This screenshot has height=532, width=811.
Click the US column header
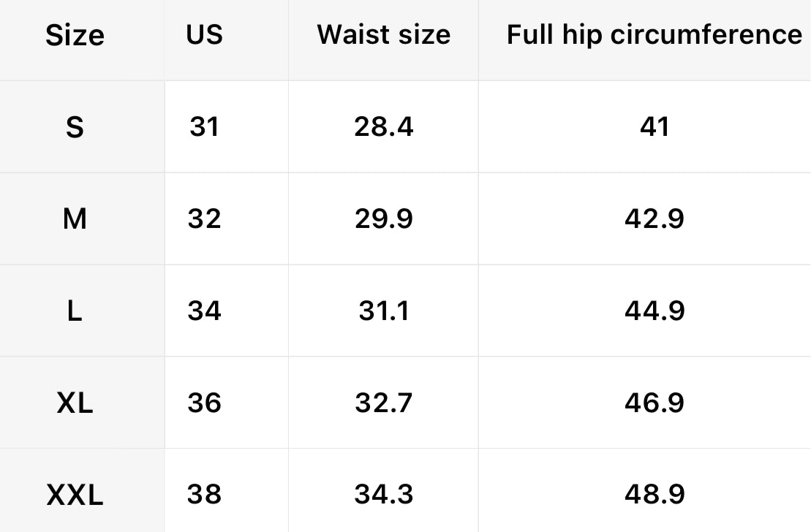tap(204, 34)
